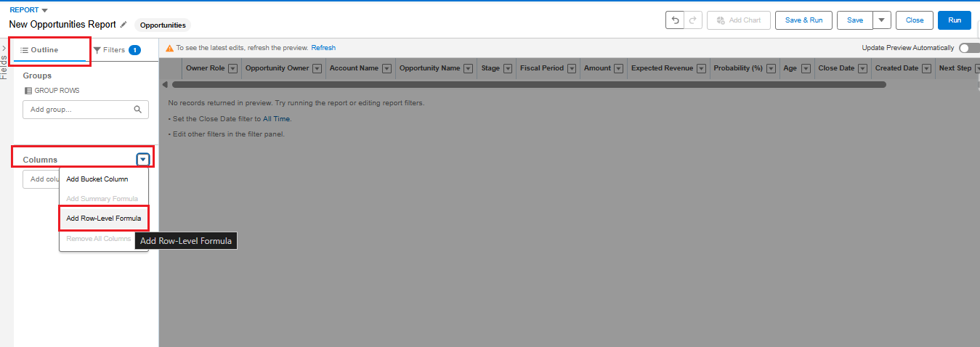Screen dimensions: 980x347
Task: Open the Stage column dropdown
Action: [x=507, y=68]
